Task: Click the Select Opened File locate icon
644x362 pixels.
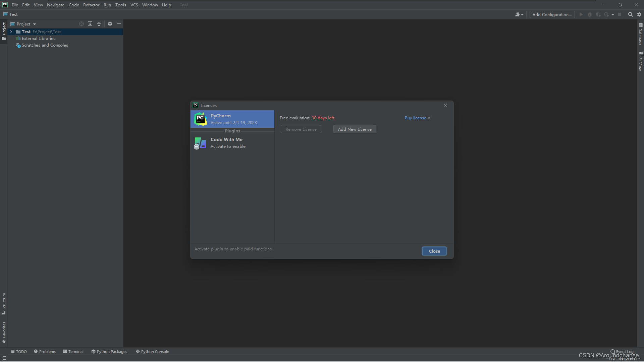Action: pyautogui.click(x=82, y=24)
